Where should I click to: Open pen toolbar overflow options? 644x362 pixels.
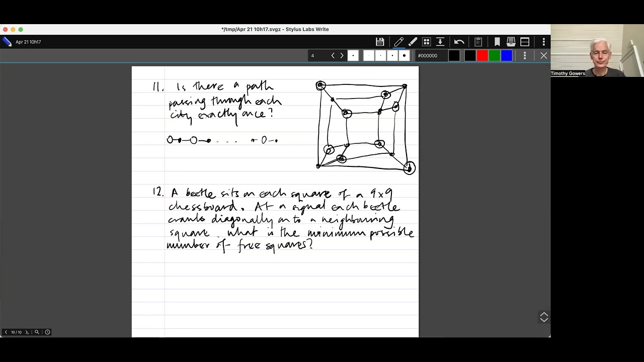pos(525,56)
